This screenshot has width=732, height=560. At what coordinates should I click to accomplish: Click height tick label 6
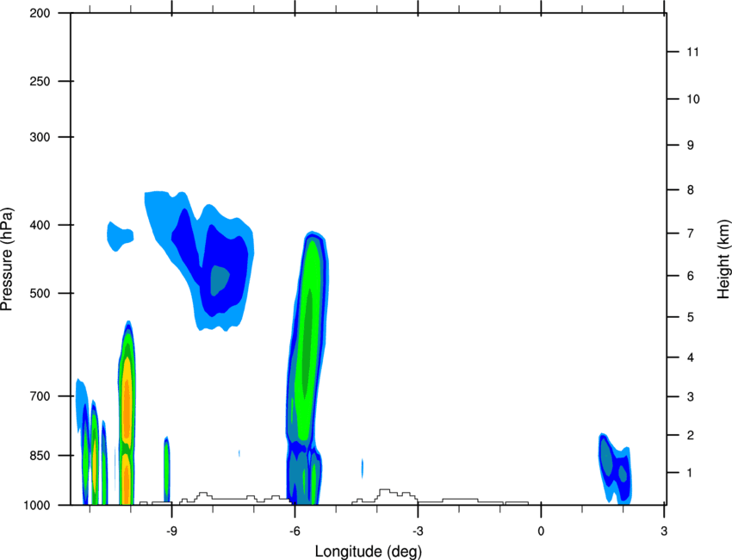click(690, 276)
